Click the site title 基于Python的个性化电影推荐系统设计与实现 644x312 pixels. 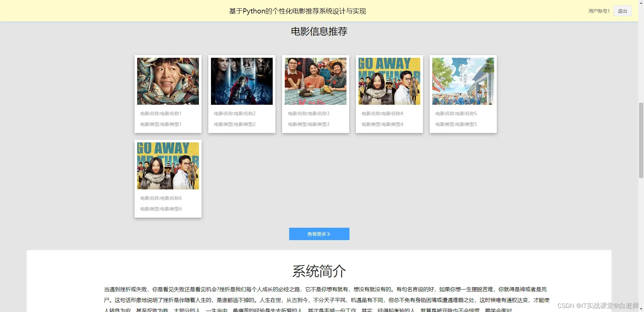(x=298, y=11)
